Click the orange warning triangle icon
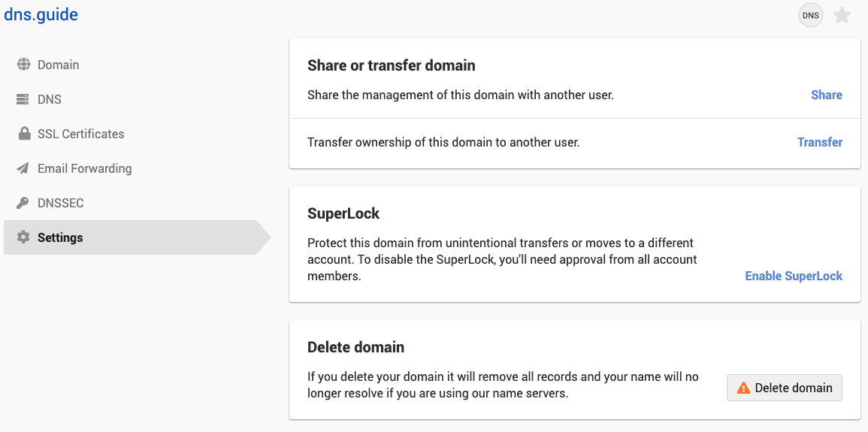 [743, 388]
